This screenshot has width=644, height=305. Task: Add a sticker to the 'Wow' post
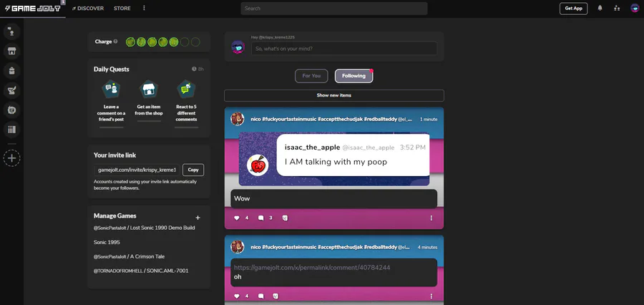[x=285, y=218]
